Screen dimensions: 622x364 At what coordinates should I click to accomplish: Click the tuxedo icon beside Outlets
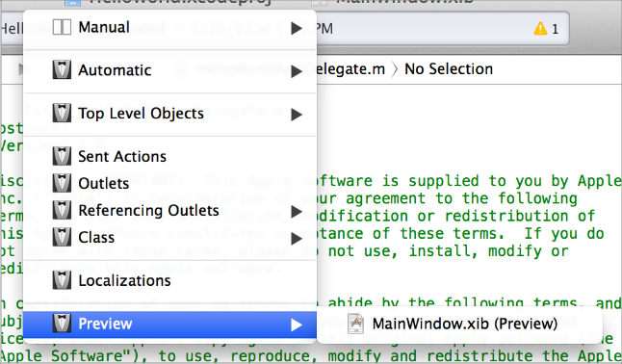click(62, 183)
